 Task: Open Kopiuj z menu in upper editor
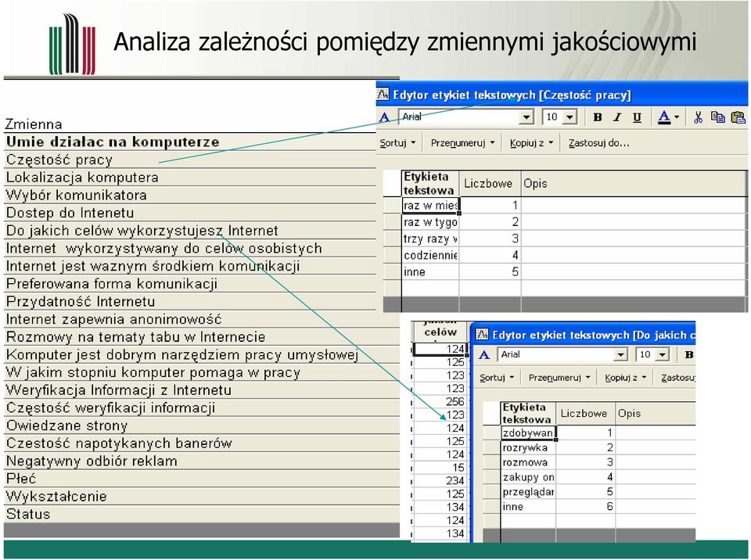point(531,143)
